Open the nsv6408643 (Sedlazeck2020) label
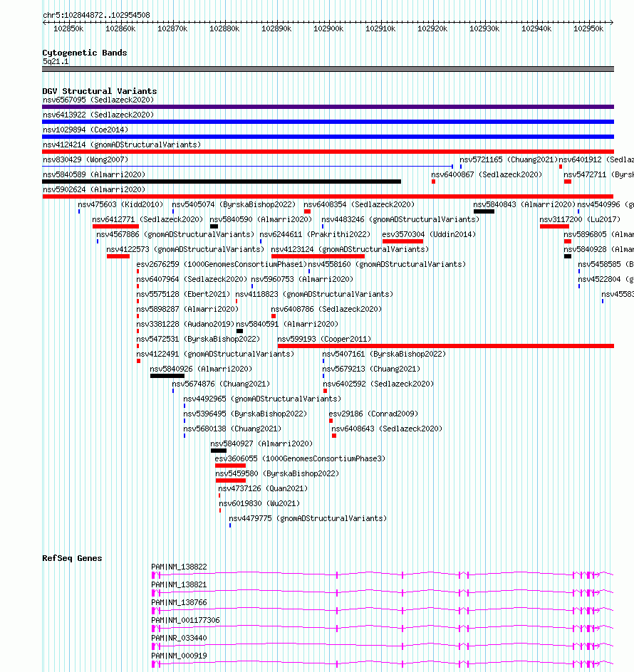The width and height of the screenshot is (634, 672). tap(387, 429)
